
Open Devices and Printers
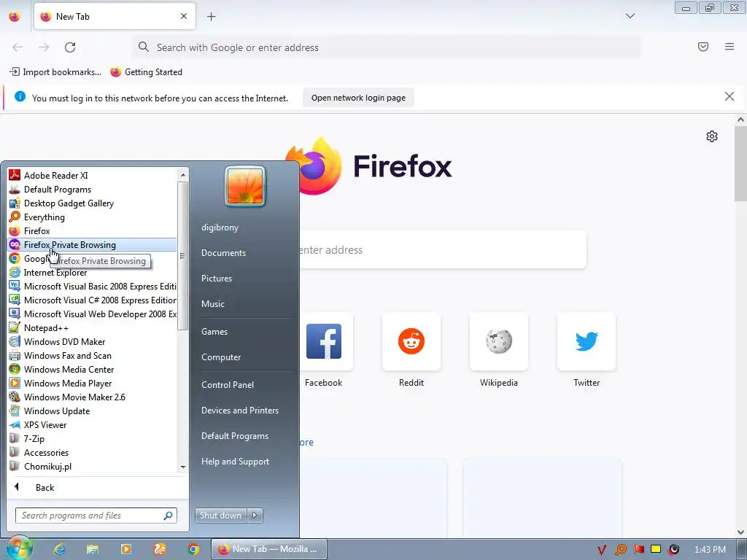coord(239,410)
